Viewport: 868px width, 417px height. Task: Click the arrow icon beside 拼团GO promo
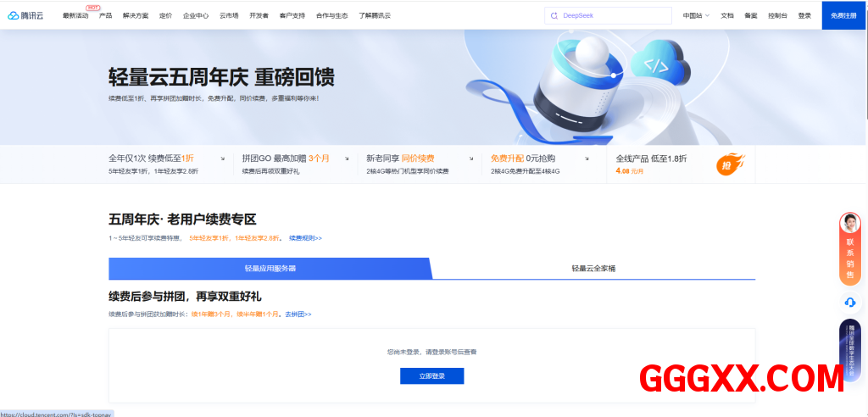349,158
